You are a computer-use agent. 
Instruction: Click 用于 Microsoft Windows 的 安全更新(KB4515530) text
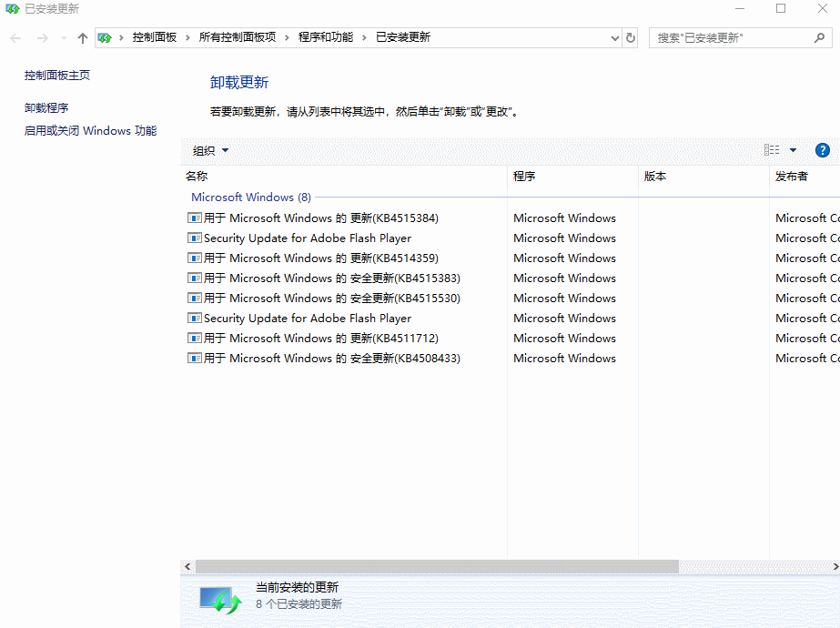332,298
